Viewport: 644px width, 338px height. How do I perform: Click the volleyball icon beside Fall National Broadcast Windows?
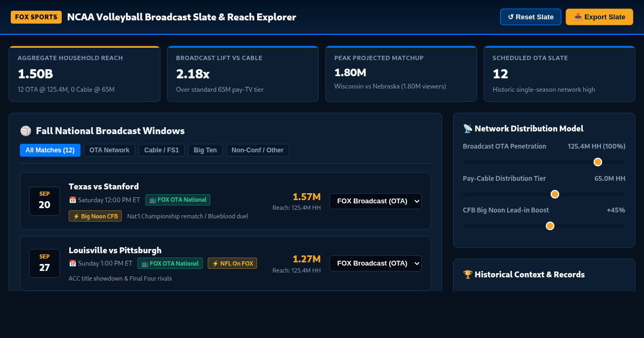26,131
